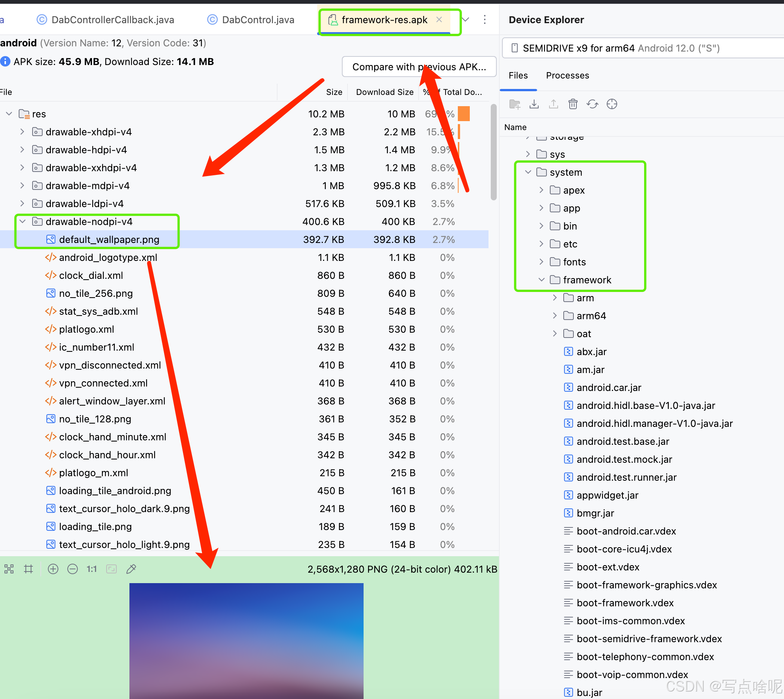Click the delete trash icon in Device Explorer

(573, 104)
